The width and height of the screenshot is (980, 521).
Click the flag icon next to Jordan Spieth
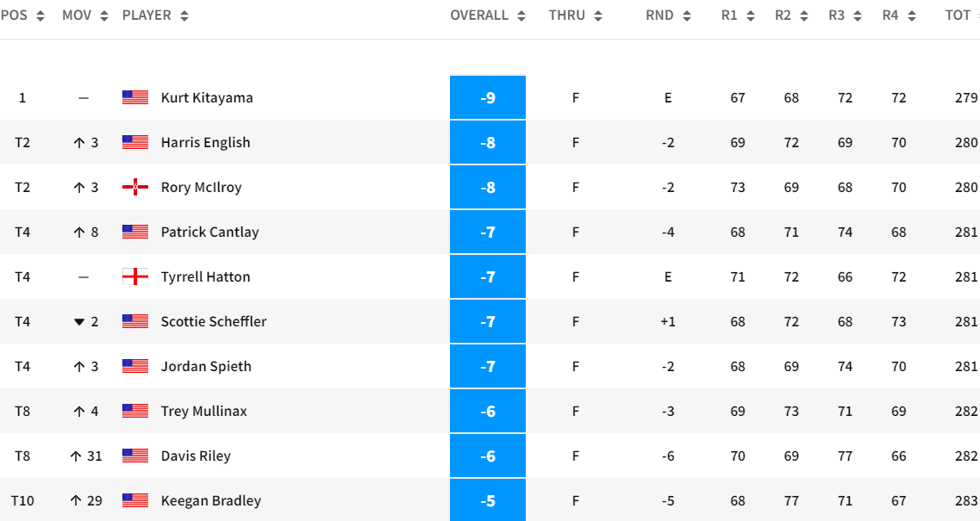tap(135, 366)
